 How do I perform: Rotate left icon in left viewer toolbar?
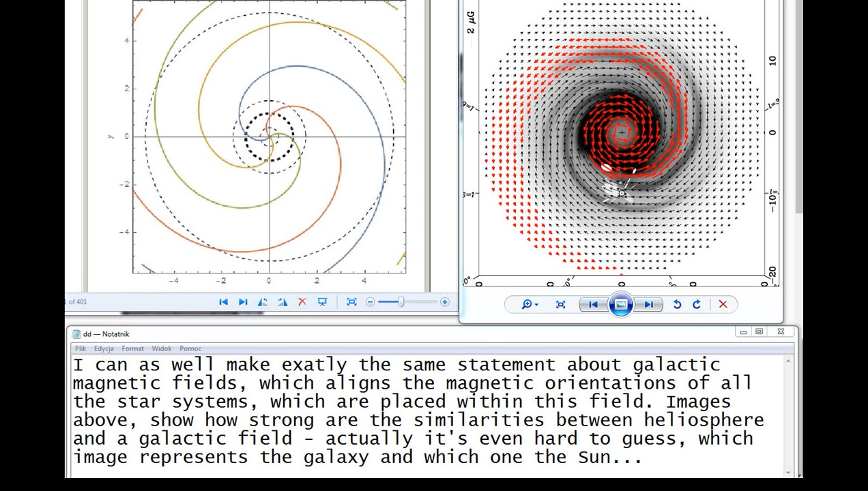pos(263,302)
